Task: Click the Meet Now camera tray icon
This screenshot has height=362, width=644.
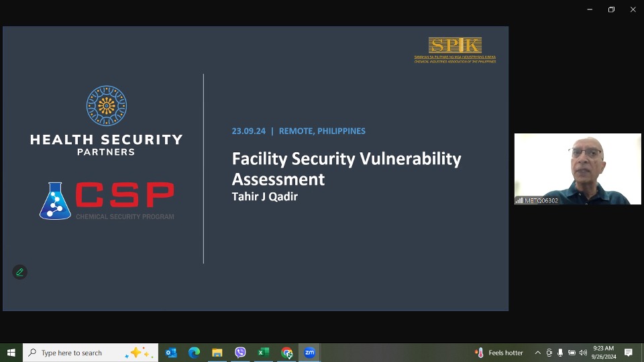Action: point(549,353)
